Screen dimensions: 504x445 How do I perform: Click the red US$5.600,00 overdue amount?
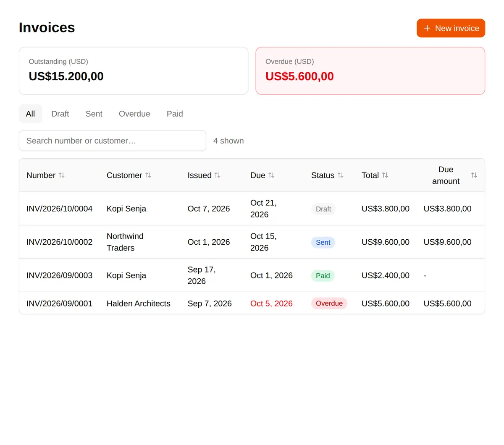(x=299, y=76)
